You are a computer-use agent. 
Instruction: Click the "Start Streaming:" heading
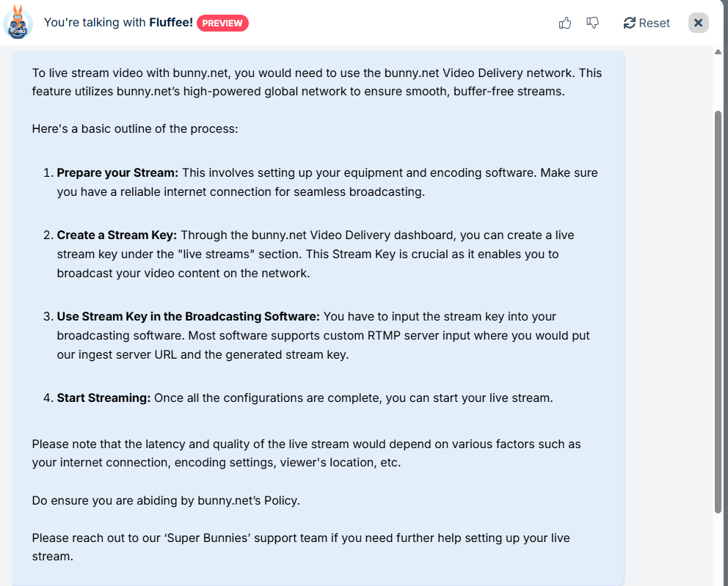(103, 398)
